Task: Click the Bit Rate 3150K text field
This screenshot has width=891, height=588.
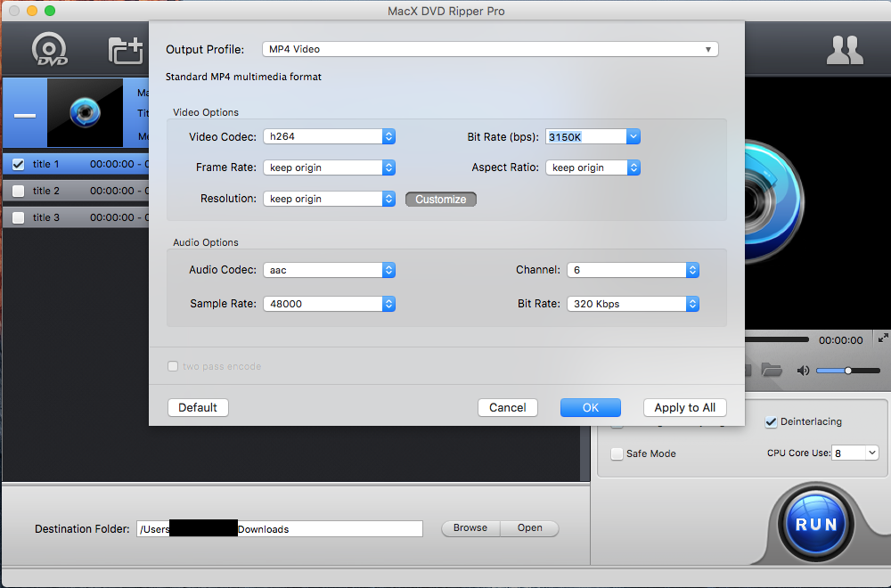Action: pos(586,137)
